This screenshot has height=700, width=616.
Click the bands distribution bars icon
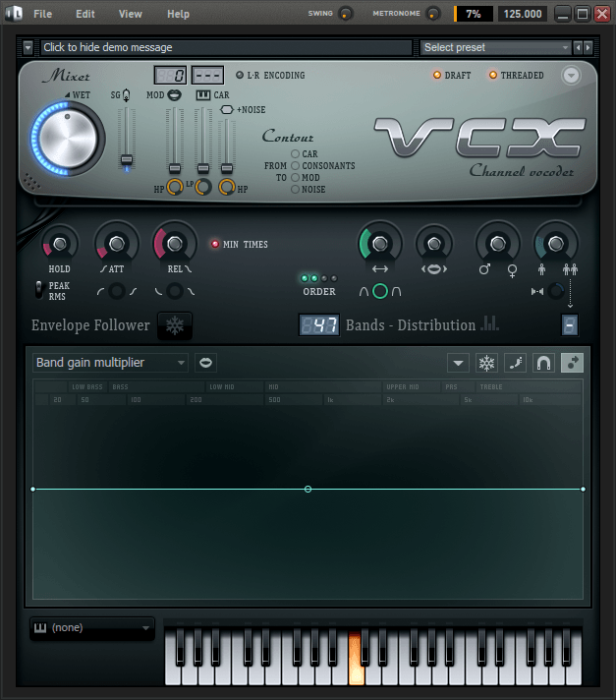point(489,323)
